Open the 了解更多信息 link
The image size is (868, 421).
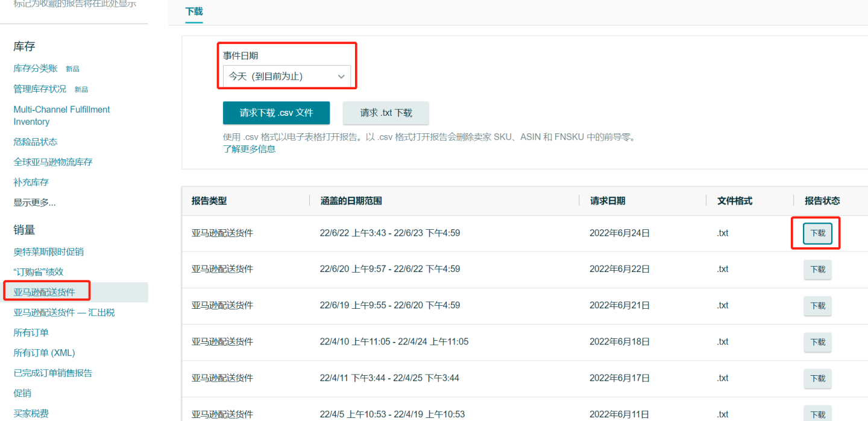[250, 148]
